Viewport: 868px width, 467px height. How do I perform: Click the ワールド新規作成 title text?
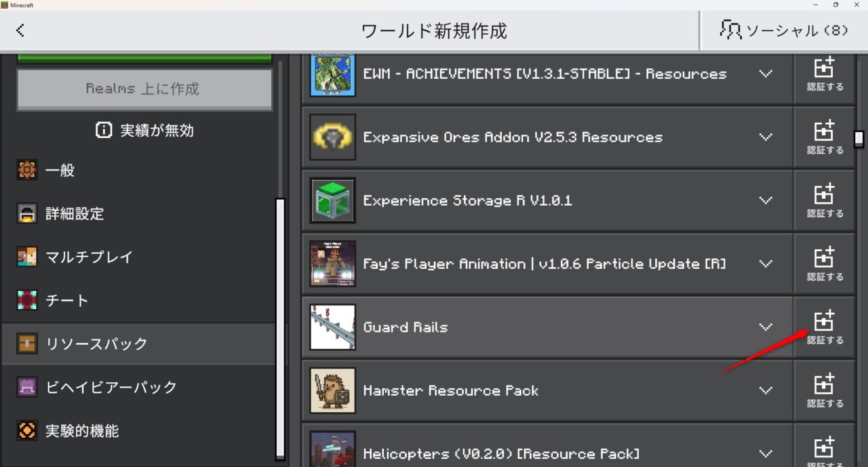434,31
